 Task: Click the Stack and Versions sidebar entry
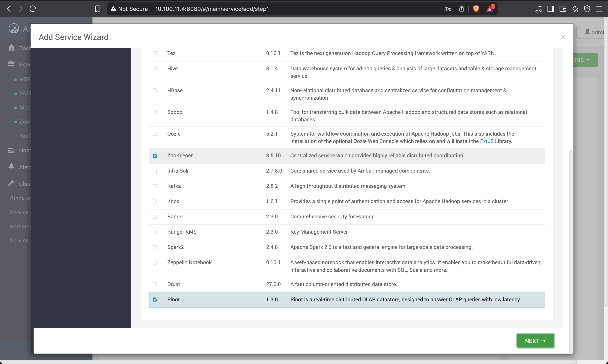(20, 198)
